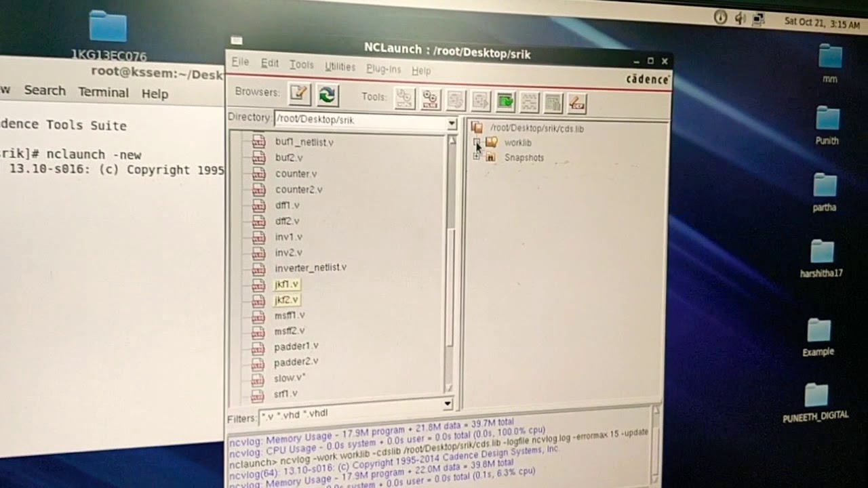
Task: Click the file icon beside padder1.v
Action: tap(258, 347)
